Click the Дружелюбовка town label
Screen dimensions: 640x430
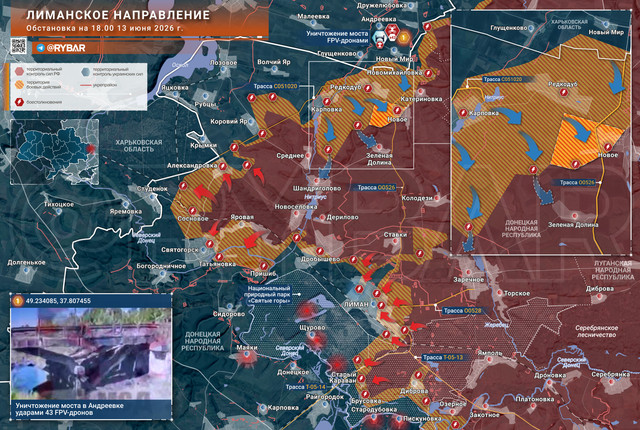point(382,6)
